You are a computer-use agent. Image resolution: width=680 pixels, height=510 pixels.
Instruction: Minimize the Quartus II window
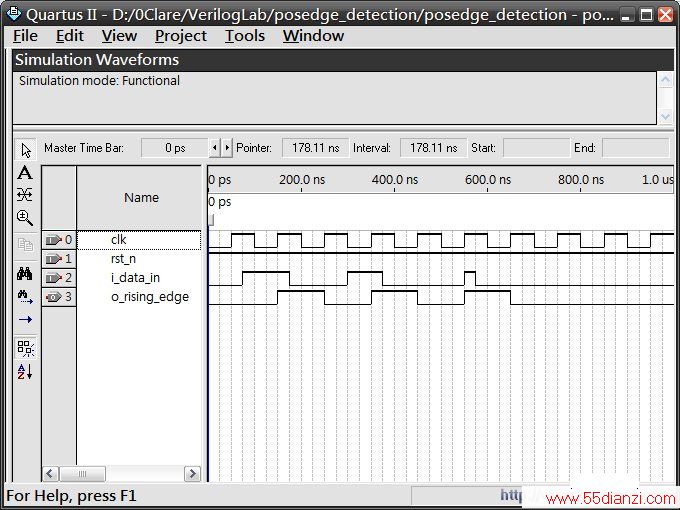pyautogui.click(x=625, y=15)
